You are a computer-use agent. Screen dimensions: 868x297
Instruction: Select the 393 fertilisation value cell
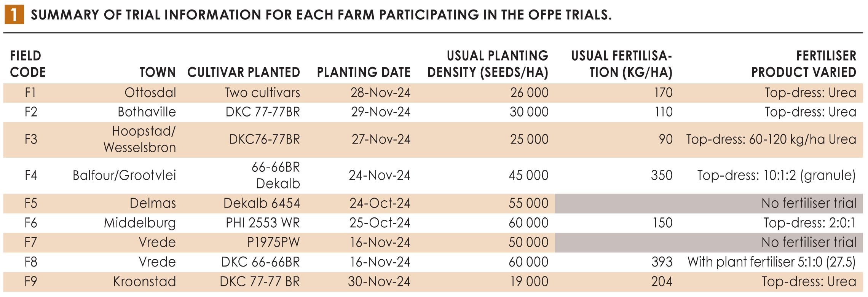coord(662,262)
